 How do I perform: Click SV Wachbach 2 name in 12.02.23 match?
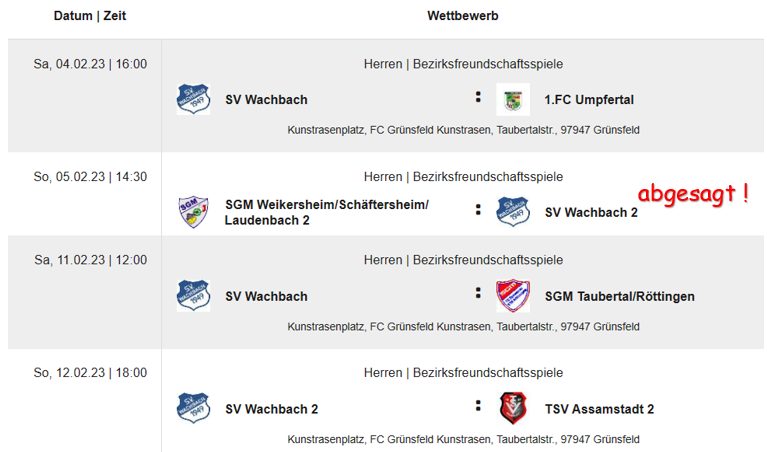271,409
